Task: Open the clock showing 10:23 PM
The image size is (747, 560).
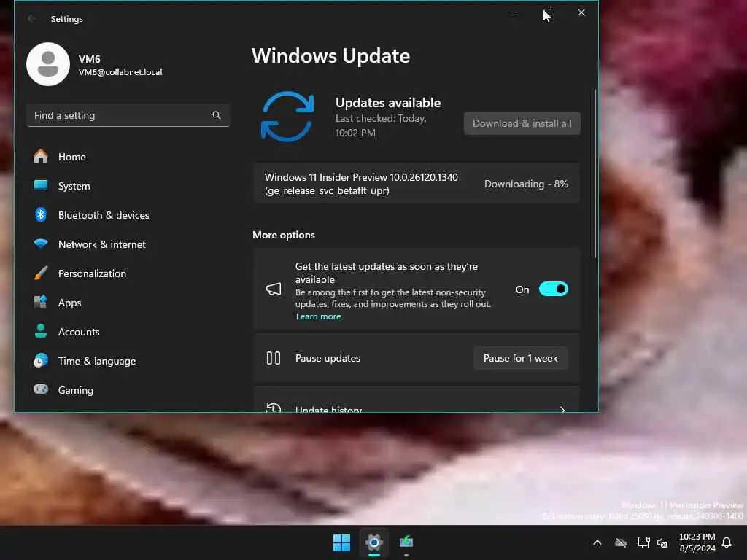Action: [x=697, y=542]
